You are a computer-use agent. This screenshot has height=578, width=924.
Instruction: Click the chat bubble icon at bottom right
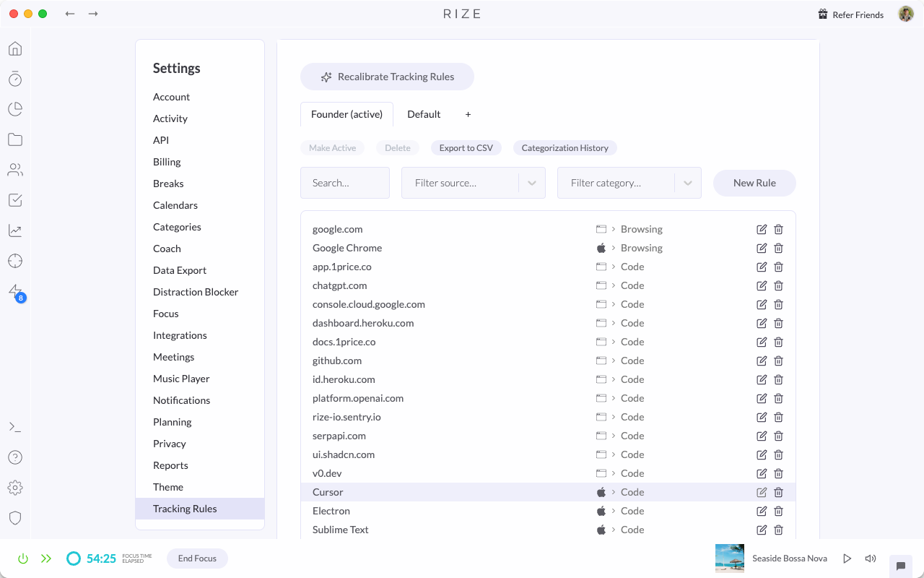(x=901, y=566)
